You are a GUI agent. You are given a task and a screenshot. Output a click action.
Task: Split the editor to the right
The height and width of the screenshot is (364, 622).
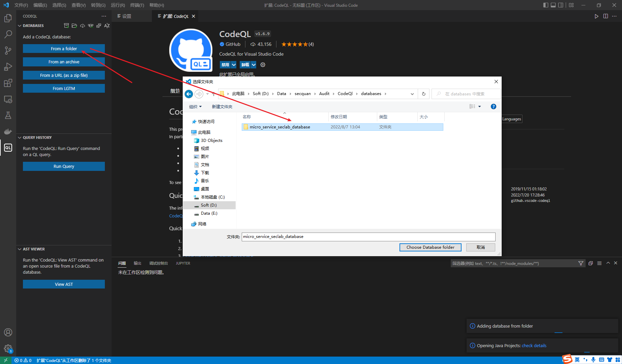605,16
